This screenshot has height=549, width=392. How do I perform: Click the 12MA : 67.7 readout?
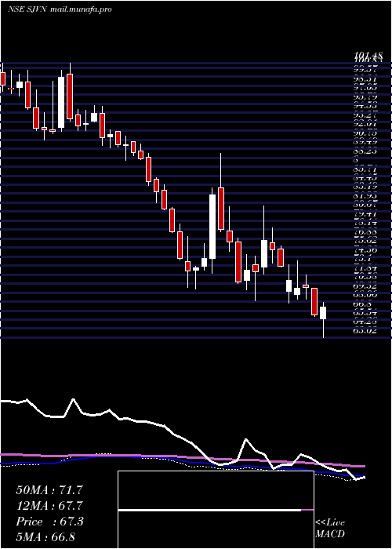49,506
